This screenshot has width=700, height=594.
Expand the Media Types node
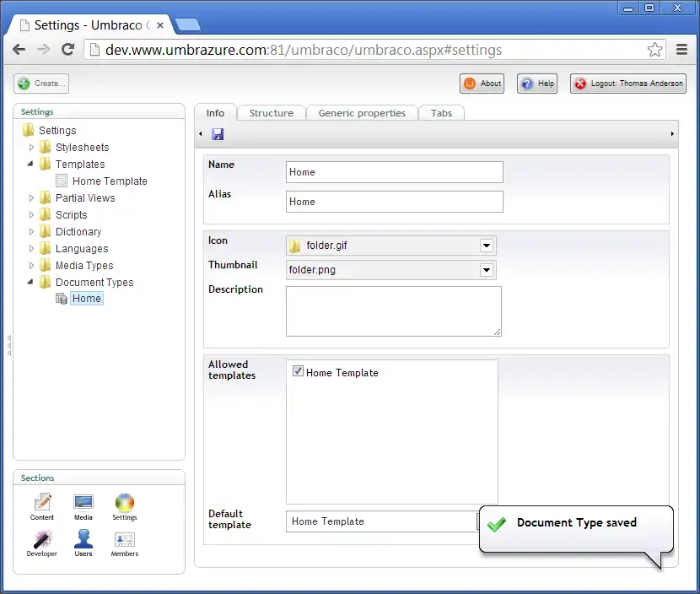(x=31, y=265)
